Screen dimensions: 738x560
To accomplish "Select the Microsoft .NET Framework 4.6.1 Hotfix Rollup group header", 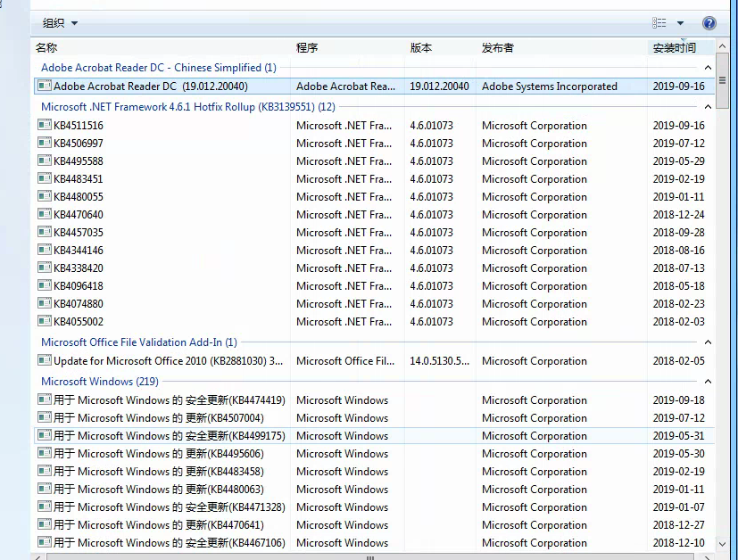I will pyautogui.click(x=188, y=107).
